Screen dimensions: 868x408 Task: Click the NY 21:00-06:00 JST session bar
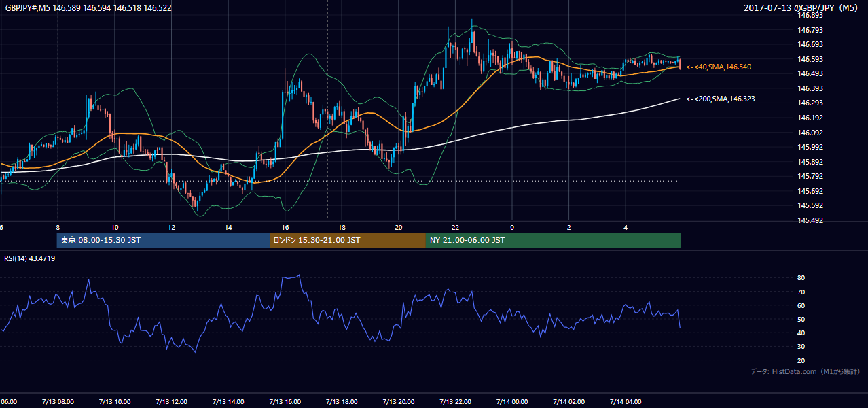554,240
